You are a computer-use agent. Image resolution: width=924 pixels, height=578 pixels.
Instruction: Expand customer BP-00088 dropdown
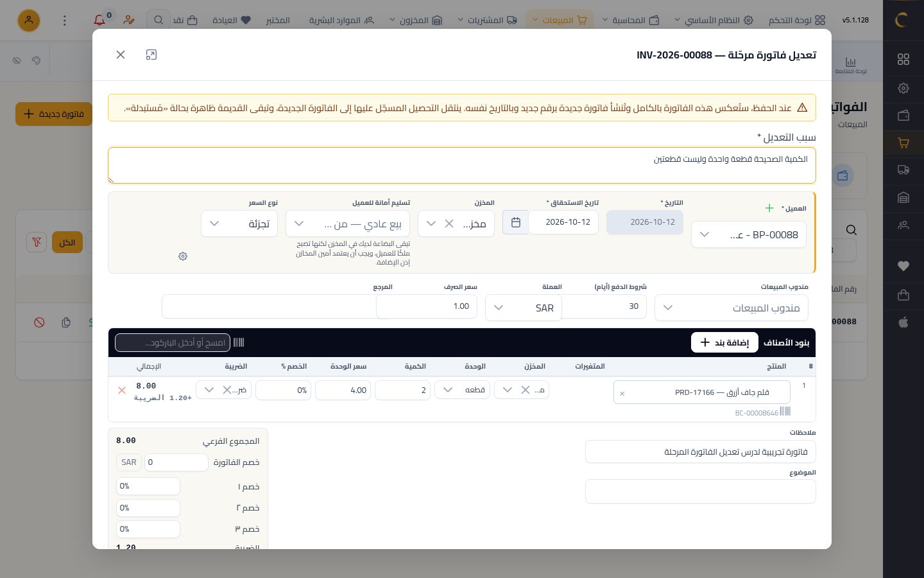[x=704, y=234]
